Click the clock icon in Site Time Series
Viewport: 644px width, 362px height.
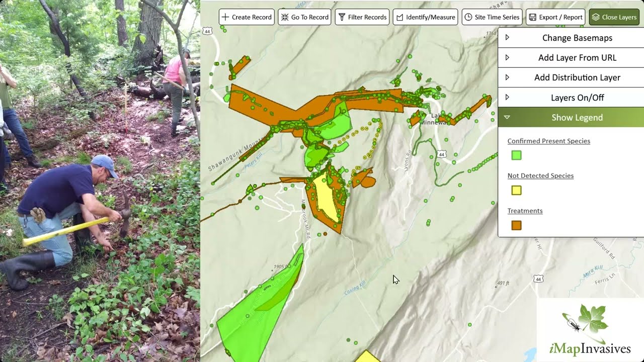(468, 17)
